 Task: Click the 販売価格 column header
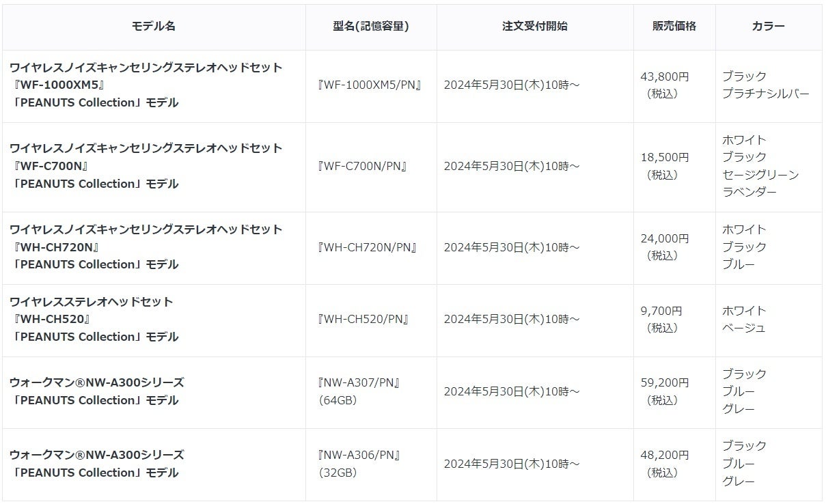coord(674,26)
